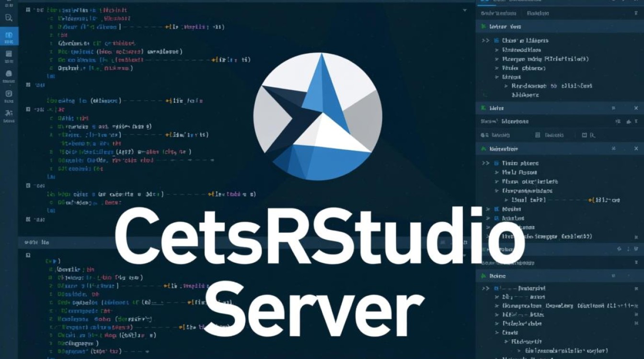The width and height of the screenshot is (644, 359).
Task: Click blue icon beside first right-panel tree item
Action: (x=496, y=41)
